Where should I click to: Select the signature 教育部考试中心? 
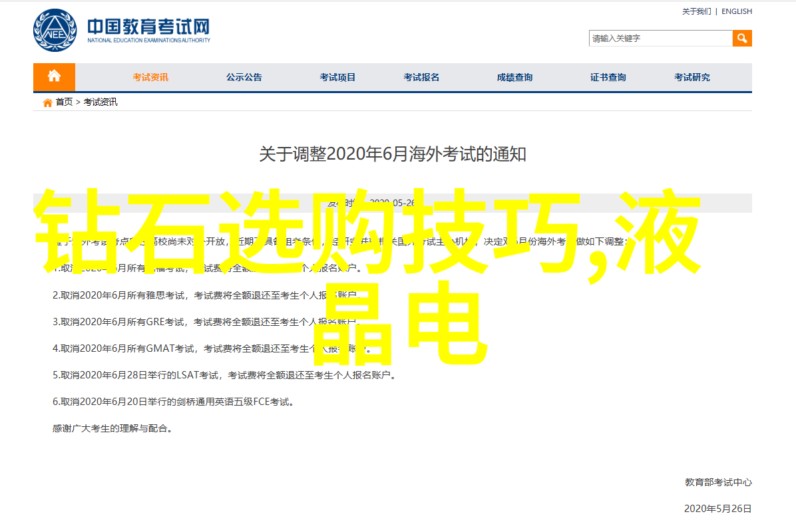pos(718,482)
